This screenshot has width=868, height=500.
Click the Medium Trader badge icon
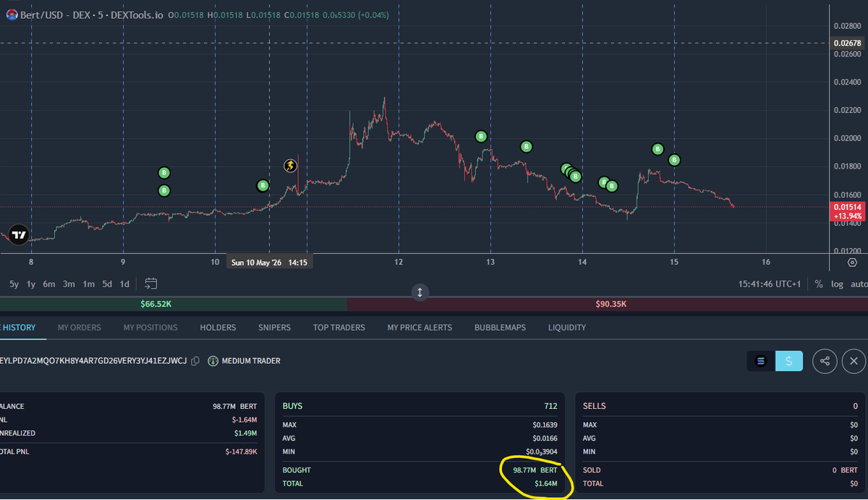coord(213,360)
